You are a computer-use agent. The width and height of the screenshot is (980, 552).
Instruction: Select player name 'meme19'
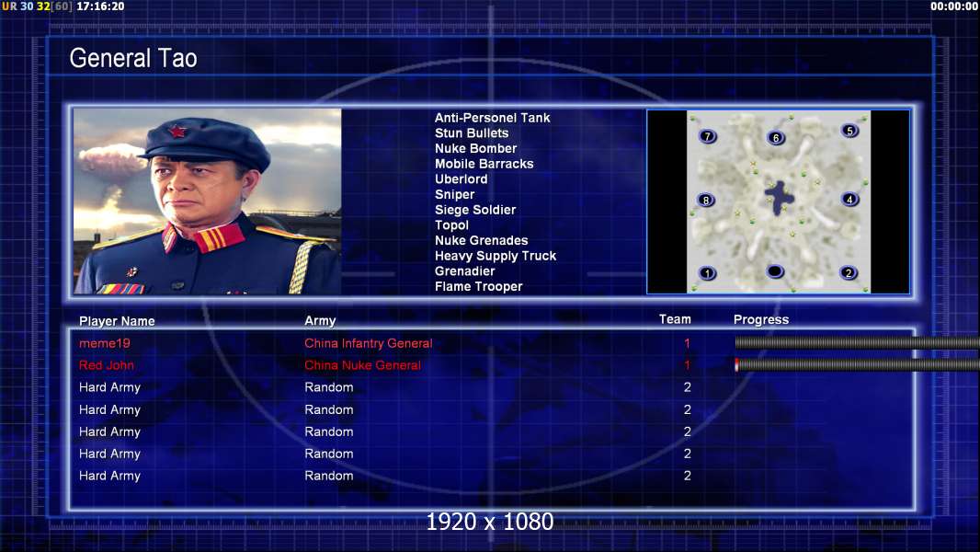click(x=105, y=343)
